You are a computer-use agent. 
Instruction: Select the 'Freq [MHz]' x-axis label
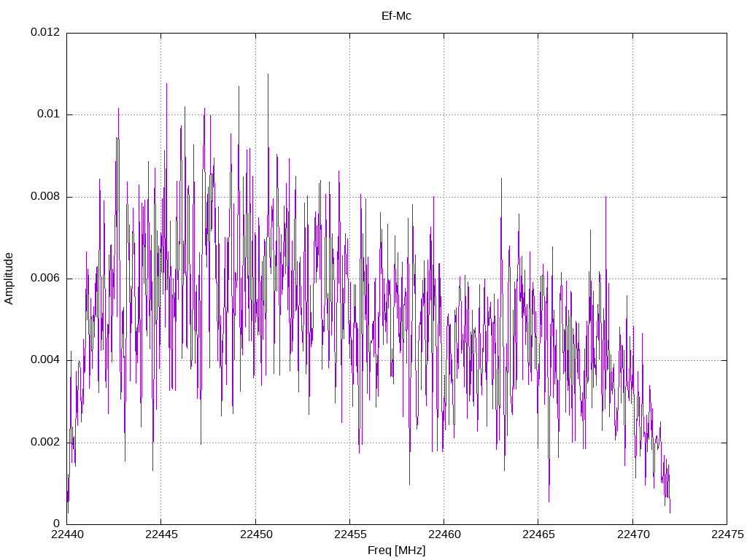tap(396, 551)
